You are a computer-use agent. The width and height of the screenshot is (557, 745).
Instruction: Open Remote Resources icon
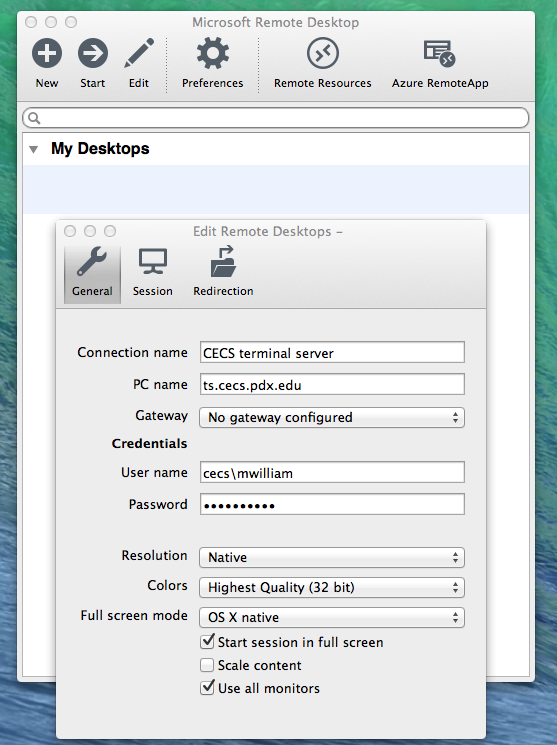[323, 53]
